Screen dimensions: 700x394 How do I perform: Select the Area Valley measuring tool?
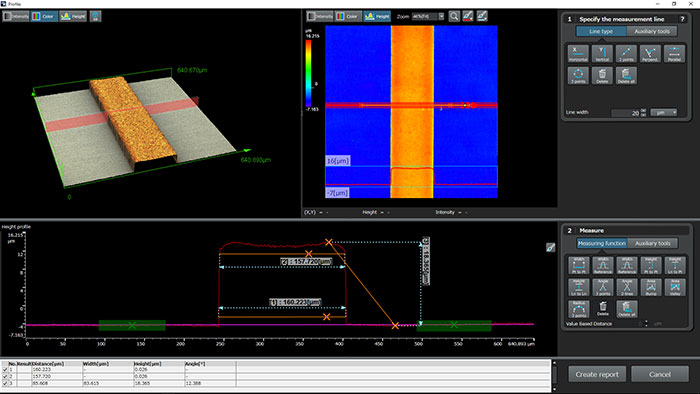pyautogui.click(x=675, y=287)
